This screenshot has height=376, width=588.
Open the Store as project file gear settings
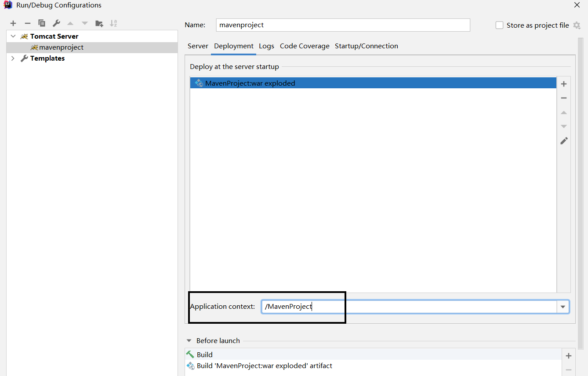click(x=577, y=25)
